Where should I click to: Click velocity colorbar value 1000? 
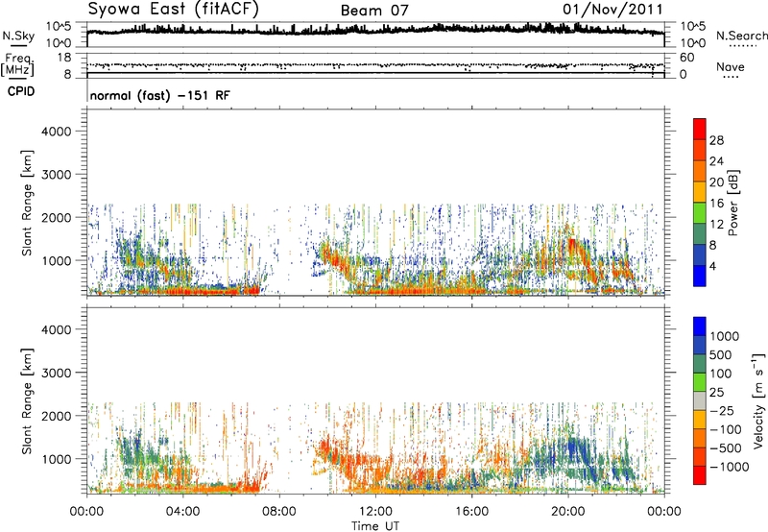[725, 336]
